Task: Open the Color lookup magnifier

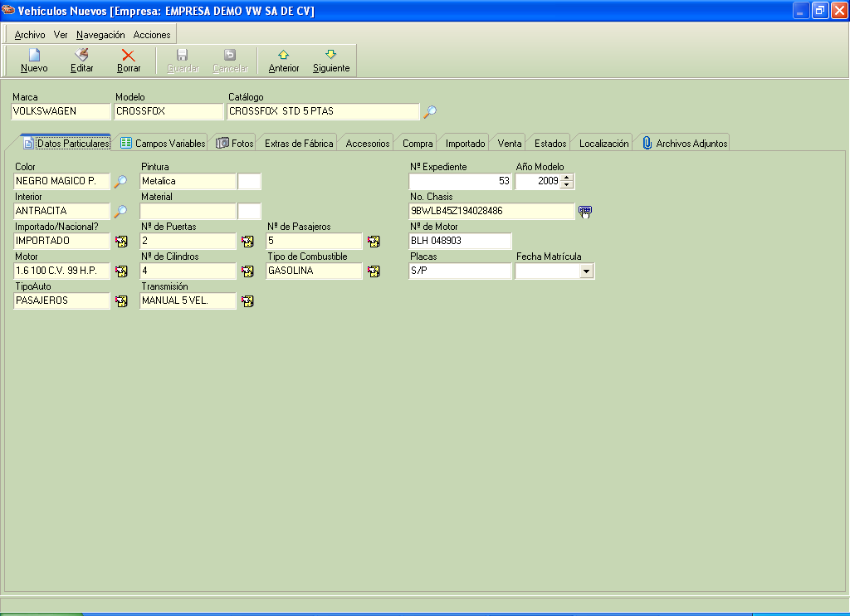Action: point(120,182)
